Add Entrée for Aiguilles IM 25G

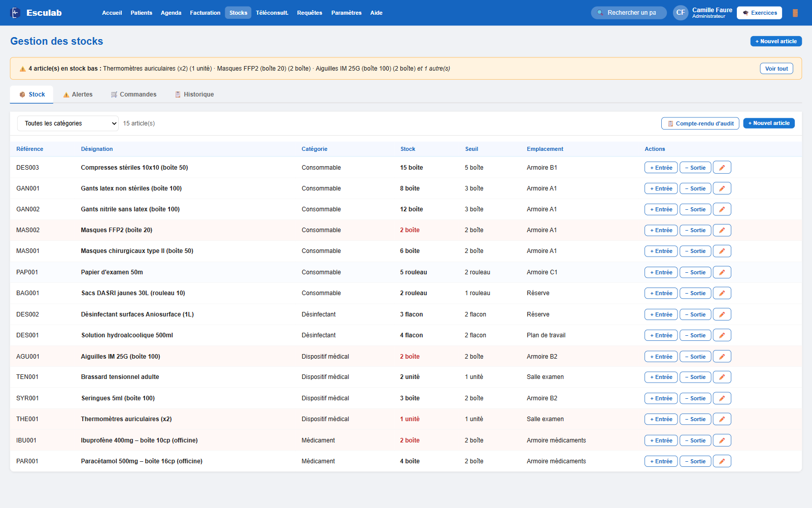click(661, 357)
